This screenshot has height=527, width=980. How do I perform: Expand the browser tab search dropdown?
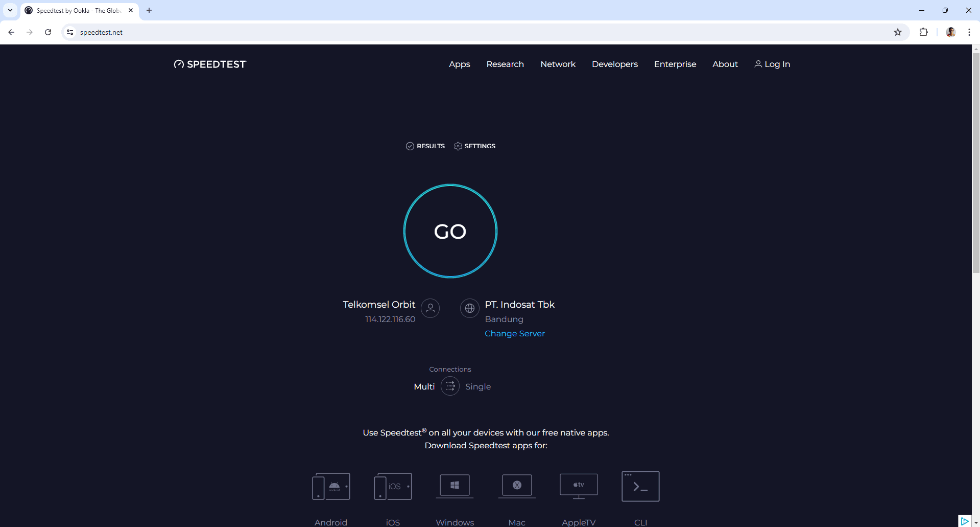pos(10,10)
